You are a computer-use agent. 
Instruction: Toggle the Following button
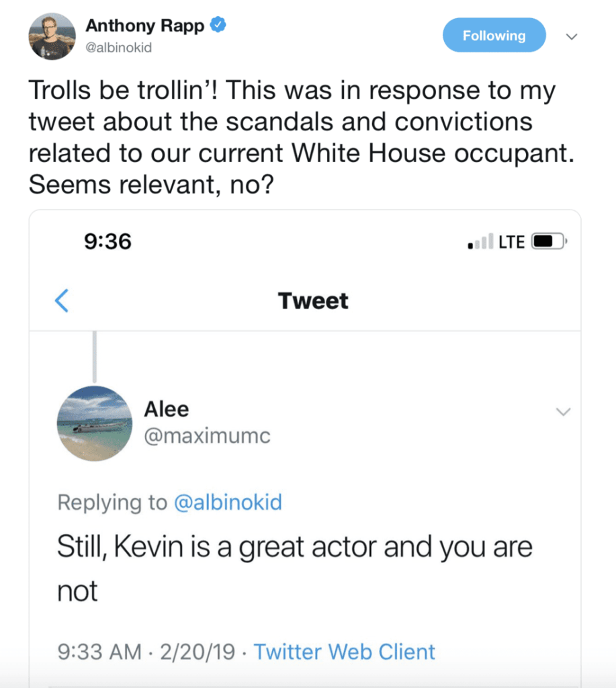click(494, 36)
